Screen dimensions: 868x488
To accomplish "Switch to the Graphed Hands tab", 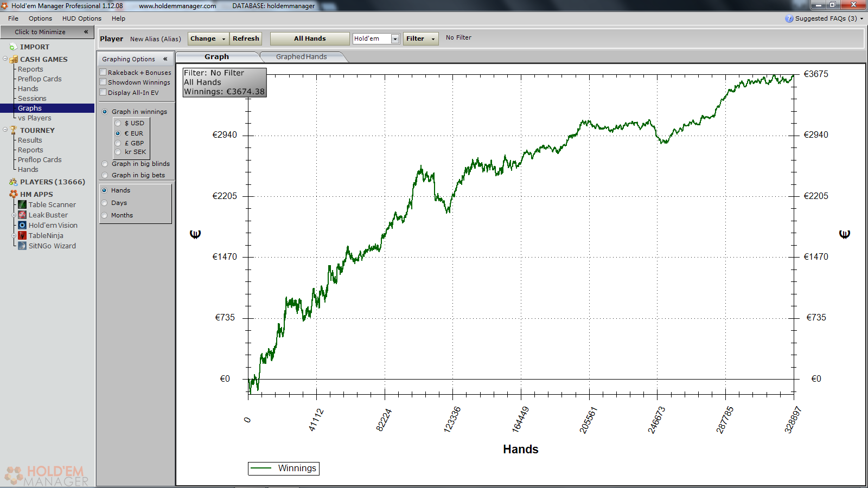I will tap(302, 57).
